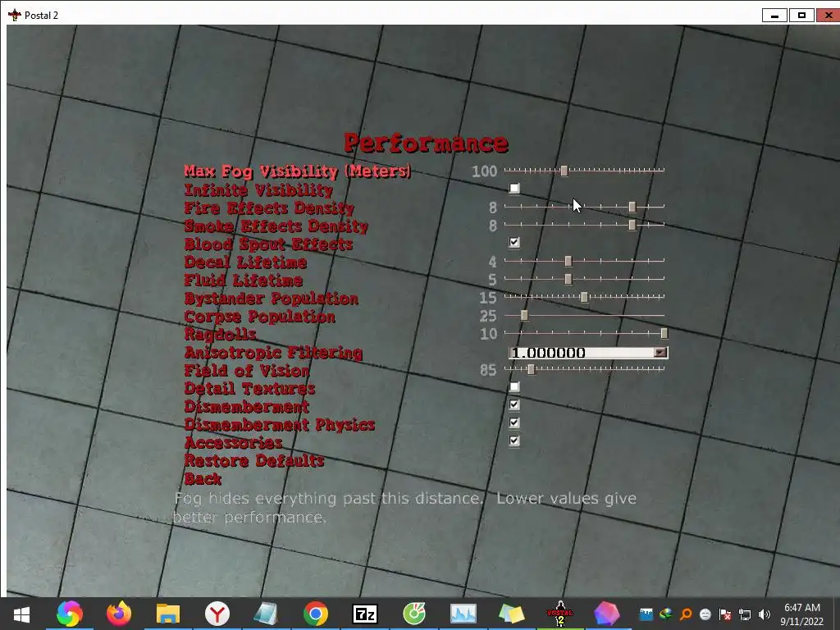Open the glass notepad app in taskbar
The height and width of the screenshot is (630, 840).
point(266,614)
